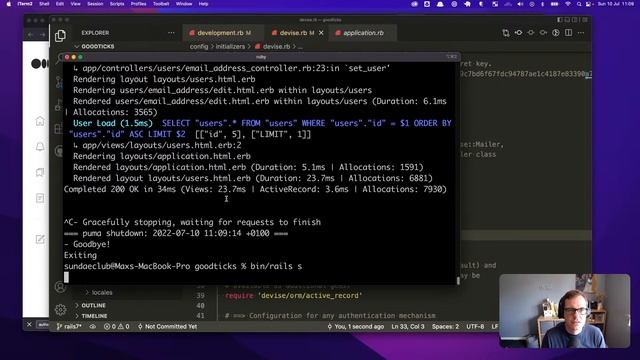Click the Medium logo in browser window
The height and width of the screenshot is (360, 640).
(x=40, y=64)
